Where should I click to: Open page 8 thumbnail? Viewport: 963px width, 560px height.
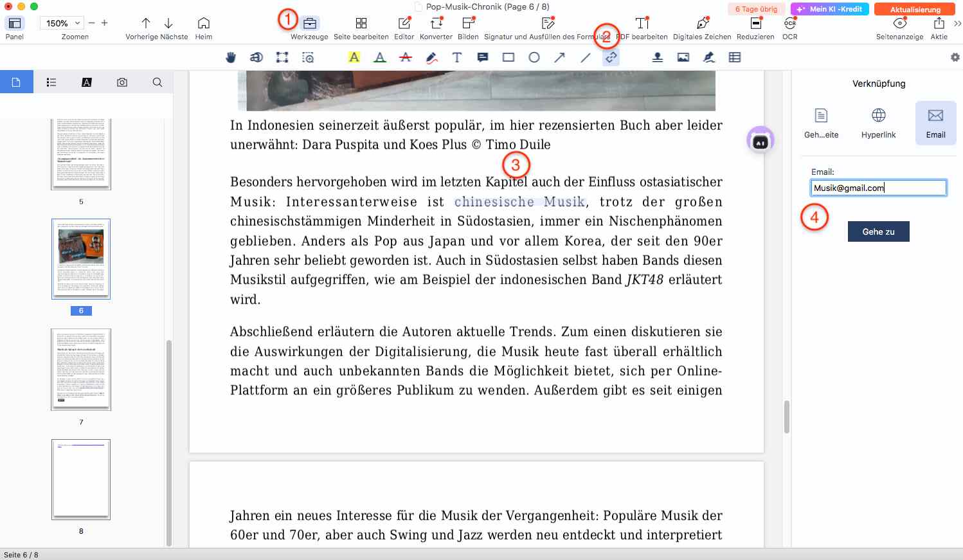tap(81, 480)
